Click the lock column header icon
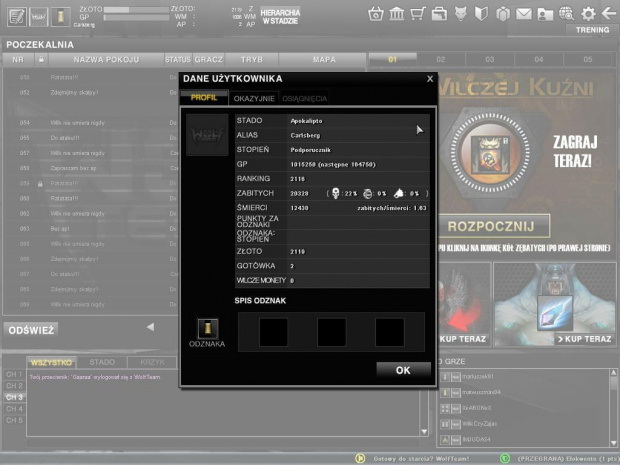The image size is (620, 465). tap(41, 59)
